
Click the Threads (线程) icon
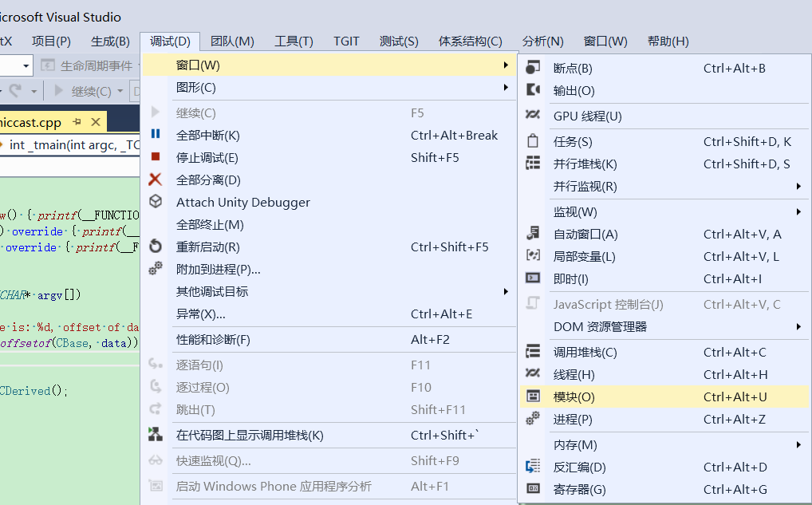click(x=533, y=373)
